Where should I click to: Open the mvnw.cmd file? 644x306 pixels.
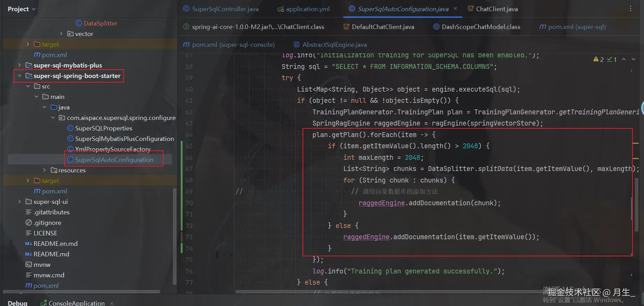click(49, 275)
